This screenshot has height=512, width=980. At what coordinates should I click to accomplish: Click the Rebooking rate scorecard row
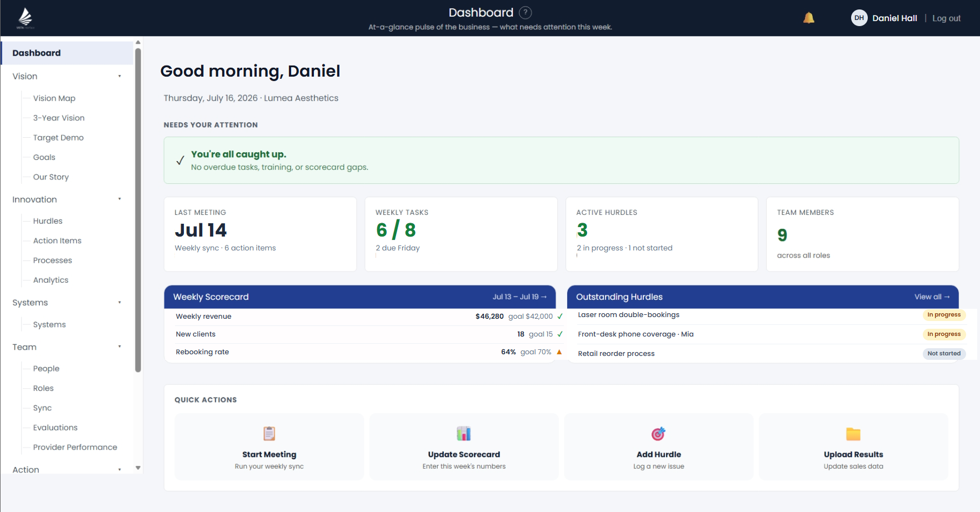click(x=369, y=352)
